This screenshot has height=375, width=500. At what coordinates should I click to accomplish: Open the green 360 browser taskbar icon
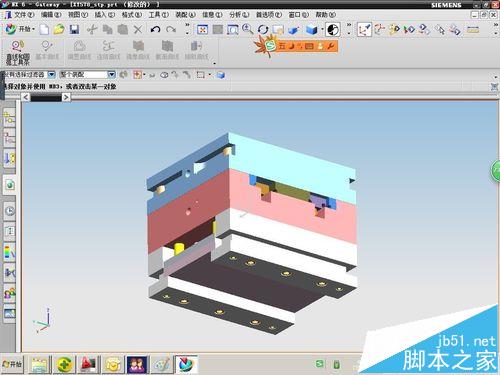(x=64, y=364)
